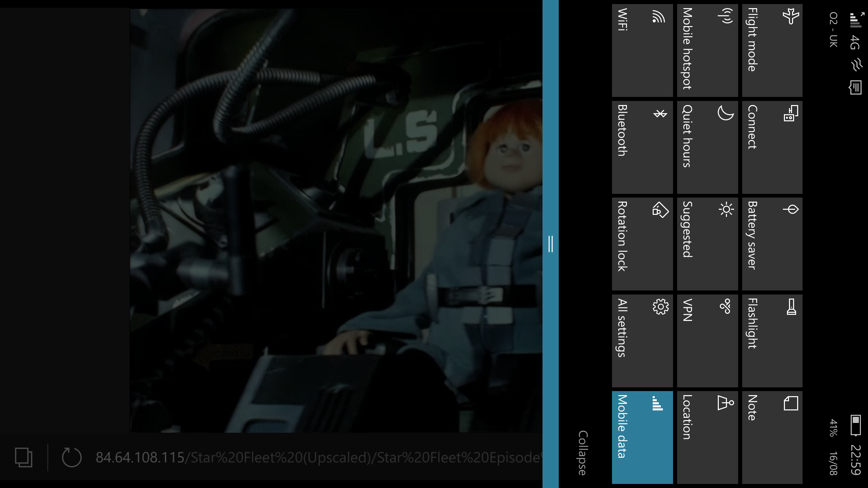Toggle the WiFi quick action tile
Image resolution: width=868 pixels, height=488 pixels.
642,50
